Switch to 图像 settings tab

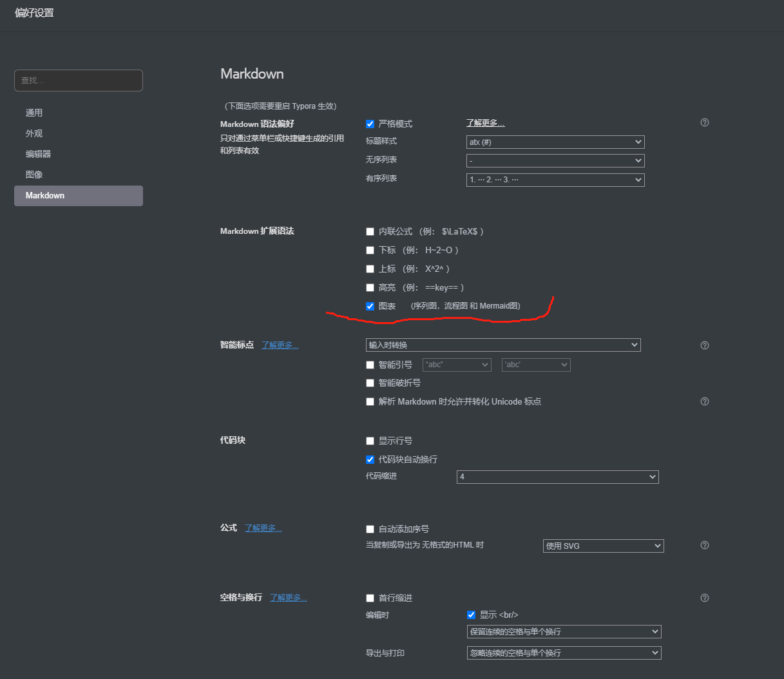pyautogui.click(x=79, y=175)
